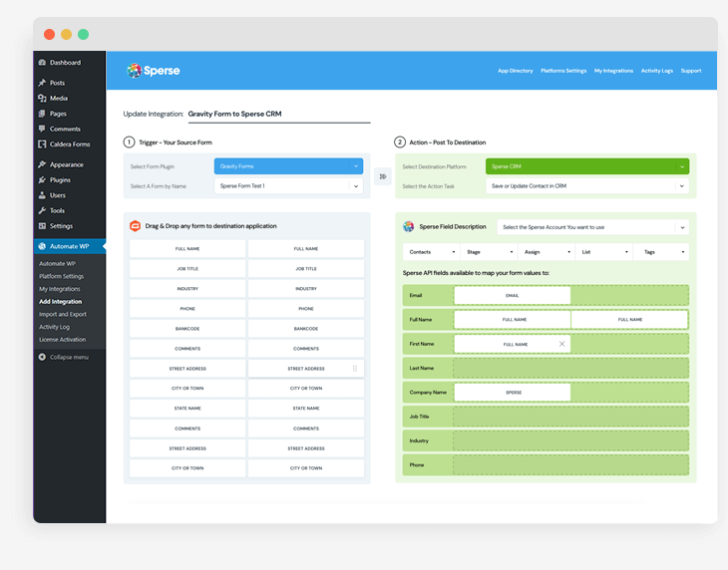Select Automate WP submenu item

57,263
